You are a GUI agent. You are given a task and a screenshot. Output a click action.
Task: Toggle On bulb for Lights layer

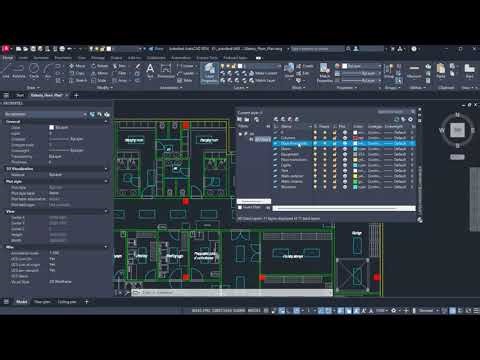[315, 165]
